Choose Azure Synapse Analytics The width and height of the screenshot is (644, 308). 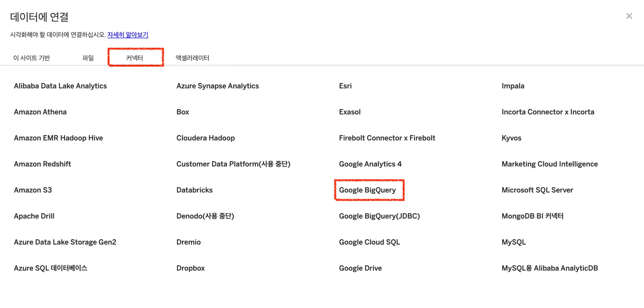point(218,86)
